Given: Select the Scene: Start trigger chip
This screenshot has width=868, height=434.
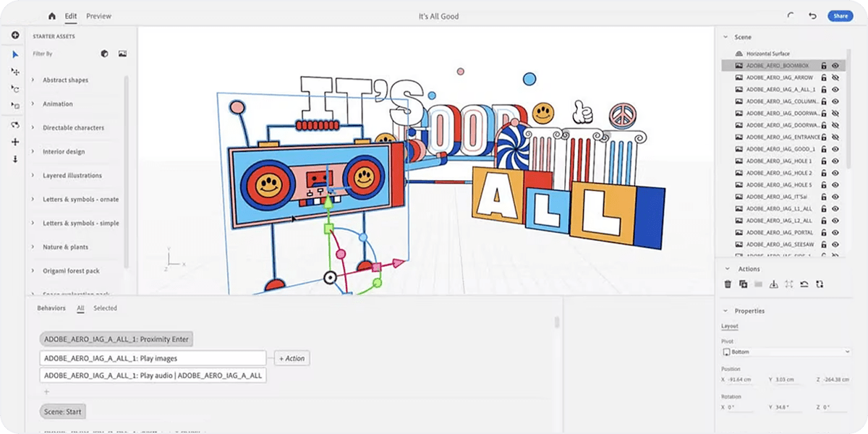Looking at the screenshot, I should [x=63, y=412].
